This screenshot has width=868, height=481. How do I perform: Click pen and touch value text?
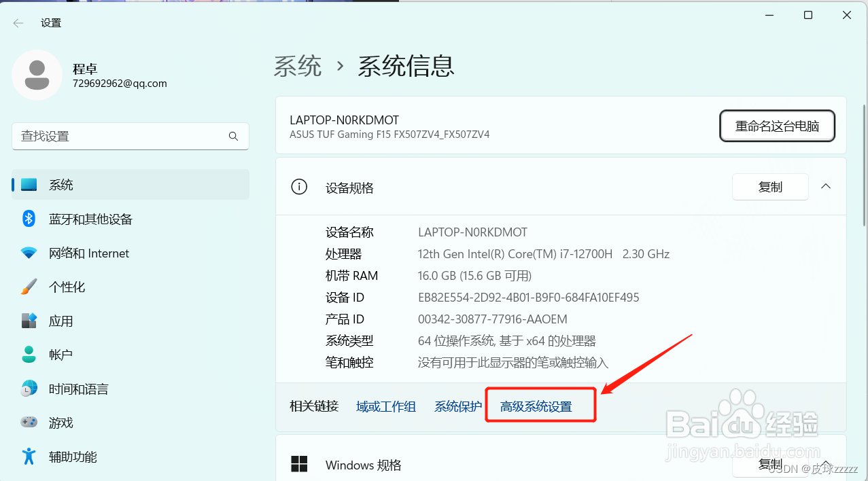[513, 363]
